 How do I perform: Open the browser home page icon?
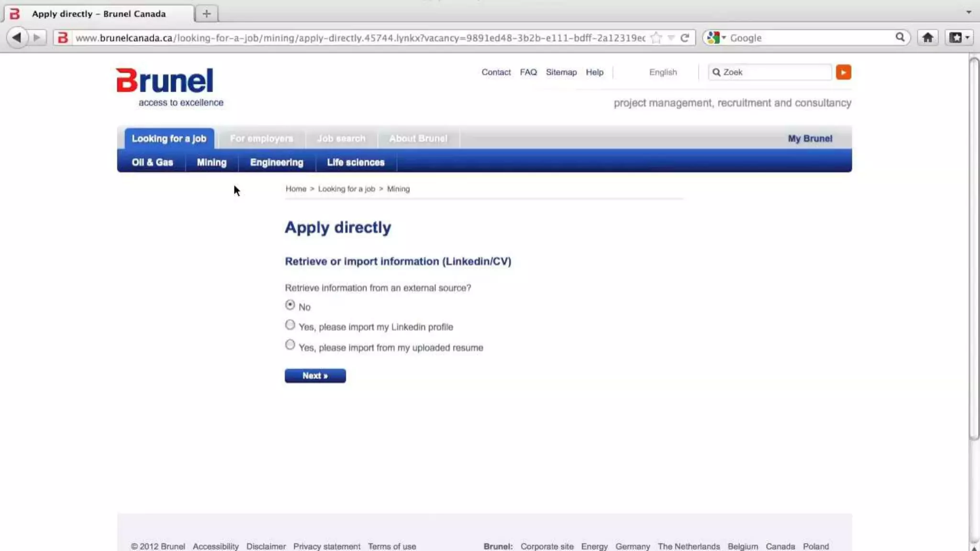coord(927,37)
